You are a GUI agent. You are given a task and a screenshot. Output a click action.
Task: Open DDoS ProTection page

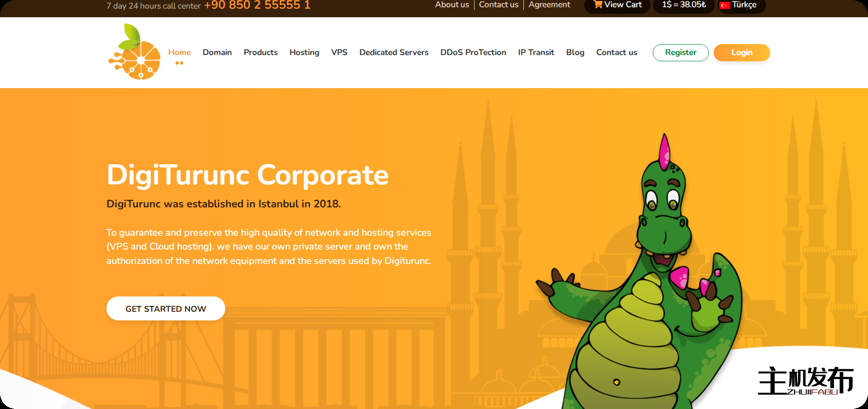473,52
